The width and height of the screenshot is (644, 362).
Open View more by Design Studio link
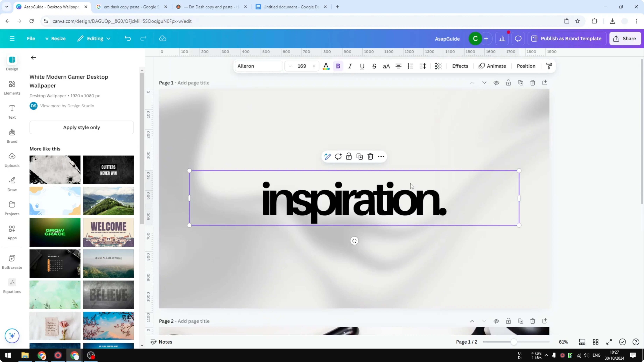67,106
